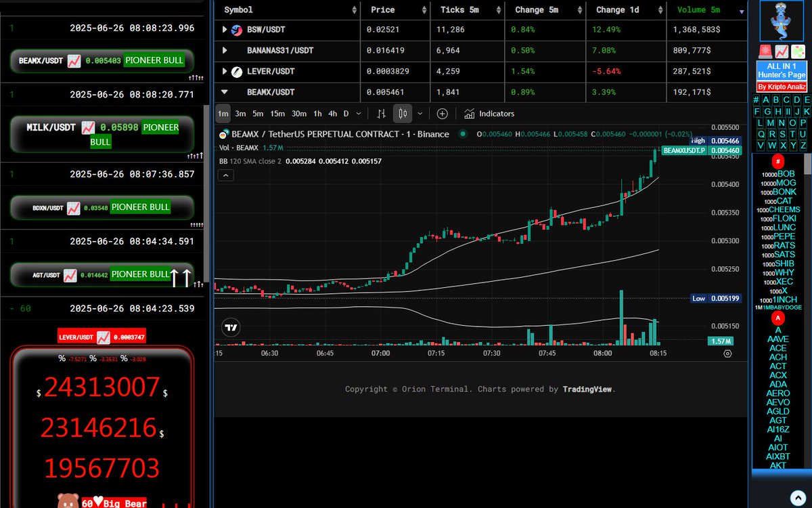Collapse the BEAMX/USDT row
Screen dimensions: 812x508
tap(225, 91)
